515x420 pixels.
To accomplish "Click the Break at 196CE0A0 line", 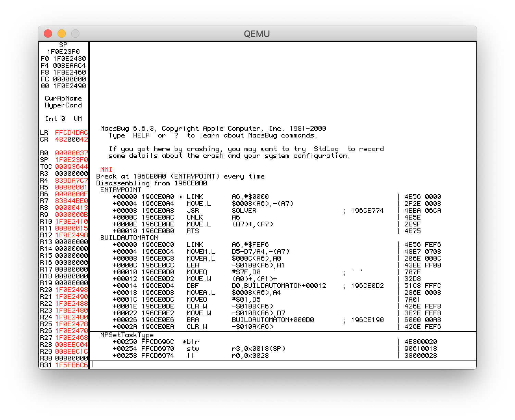I will (x=180, y=176).
